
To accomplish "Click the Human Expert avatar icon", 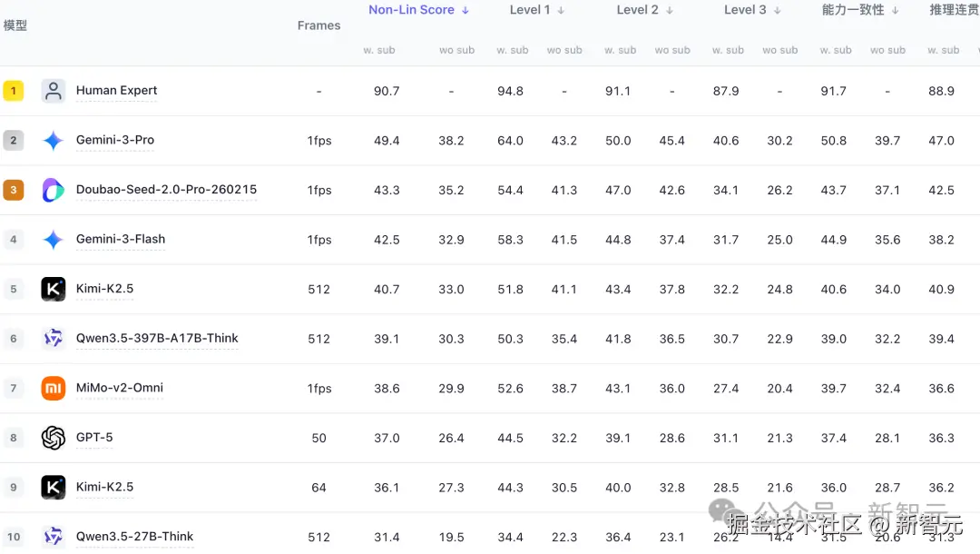I will [x=54, y=91].
